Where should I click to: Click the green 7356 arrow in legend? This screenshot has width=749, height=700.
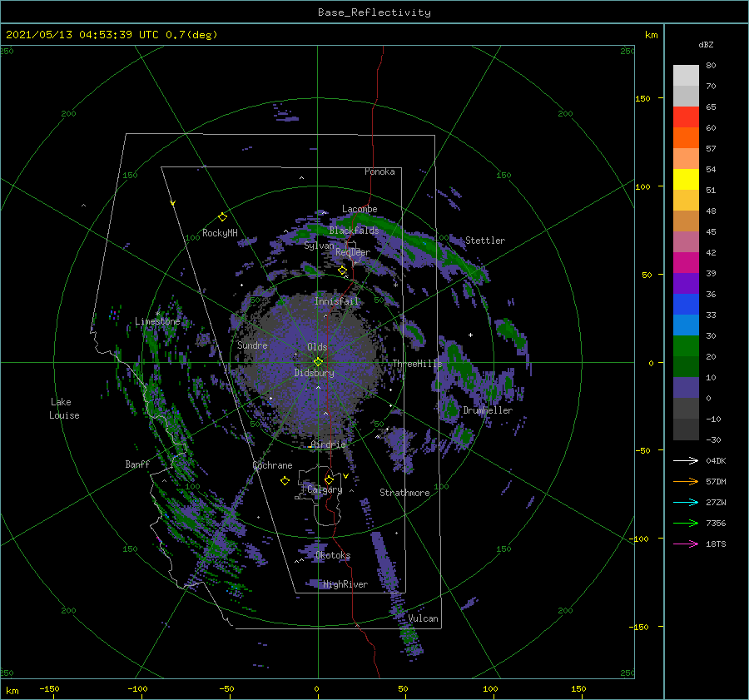[x=686, y=524]
